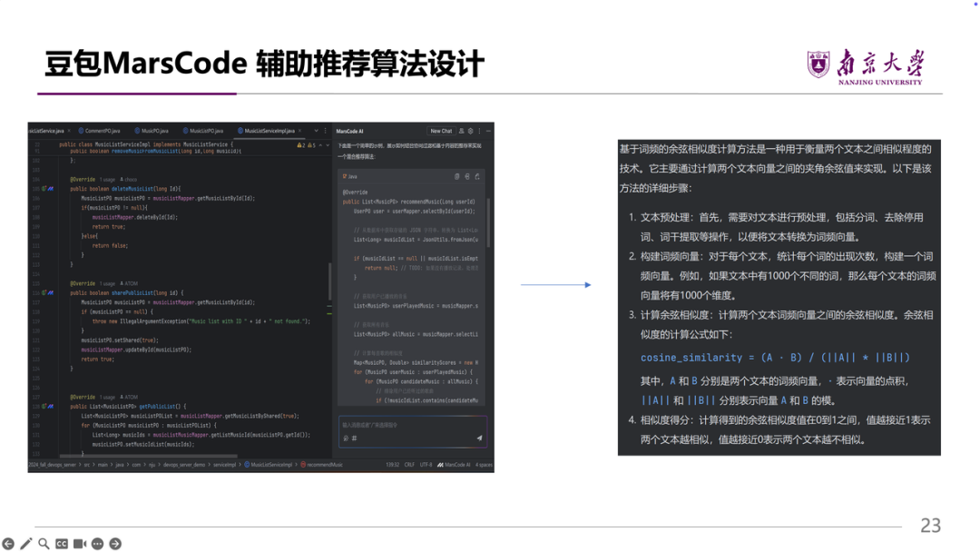Viewport: 980px width, 552px height.
Task: Click the editor vertical scrollbar thumb
Action: tap(330, 281)
